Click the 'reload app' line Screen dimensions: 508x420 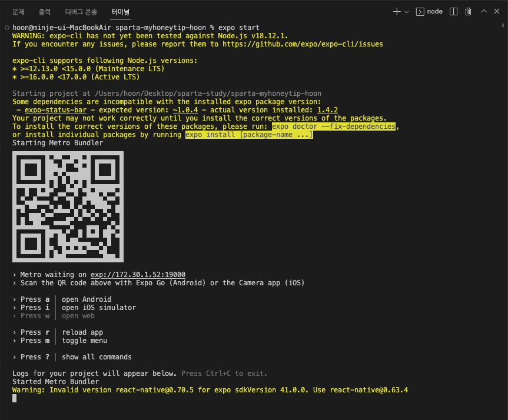tap(82, 332)
